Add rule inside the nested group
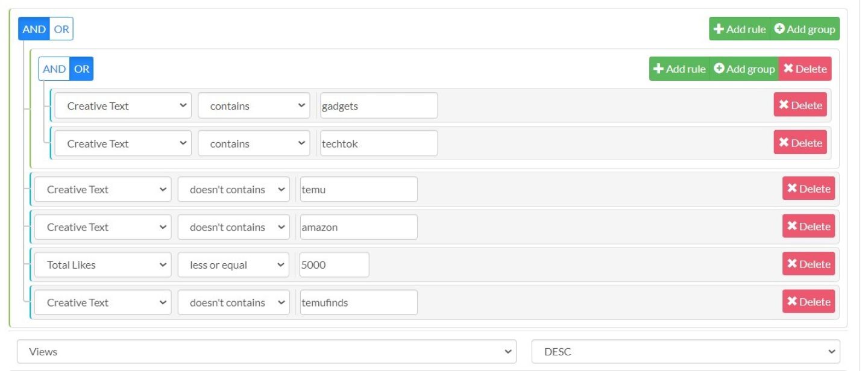This screenshot has height=371, width=868. click(679, 69)
